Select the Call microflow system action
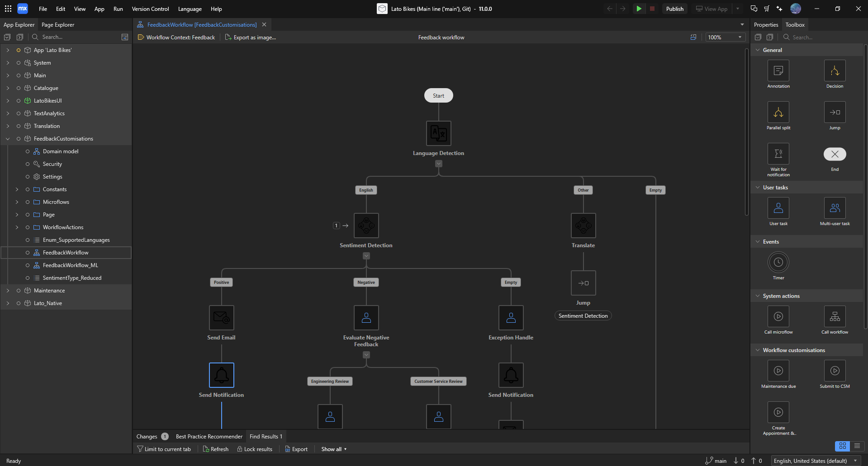The width and height of the screenshot is (868, 466). point(778,317)
